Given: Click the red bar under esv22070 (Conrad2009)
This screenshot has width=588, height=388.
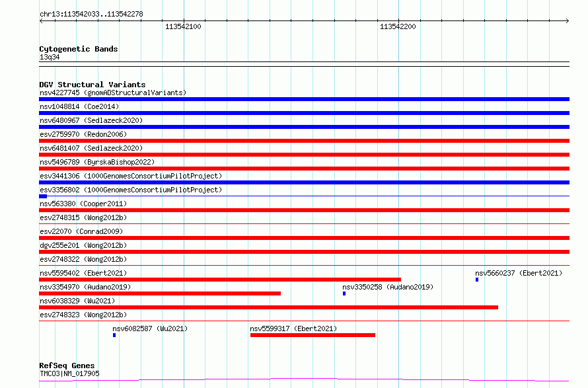Looking at the screenshot, I should (x=304, y=238).
